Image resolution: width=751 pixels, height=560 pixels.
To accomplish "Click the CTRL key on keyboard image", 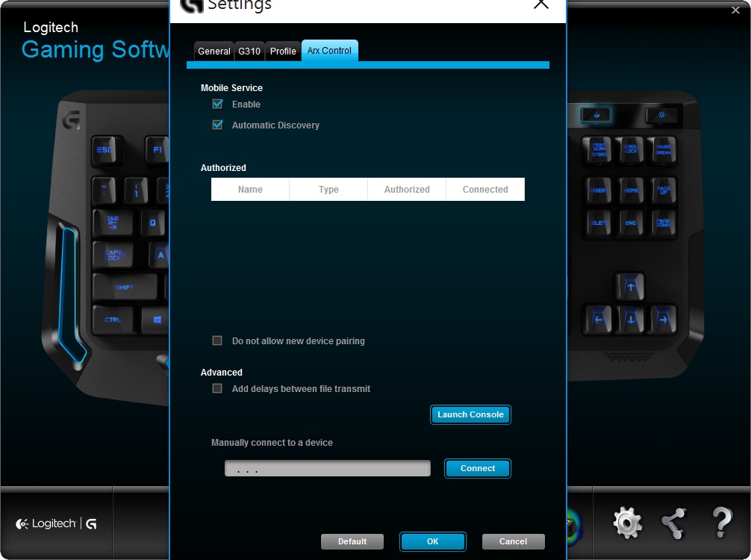I will point(113,320).
